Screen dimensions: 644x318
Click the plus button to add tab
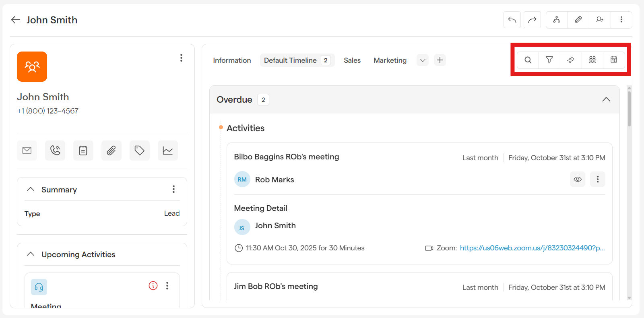440,60
